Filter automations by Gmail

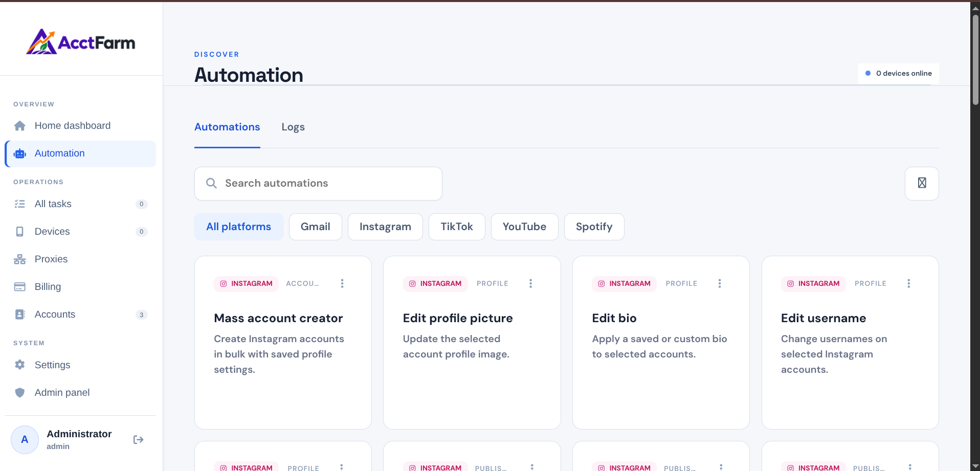tap(316, 227)
